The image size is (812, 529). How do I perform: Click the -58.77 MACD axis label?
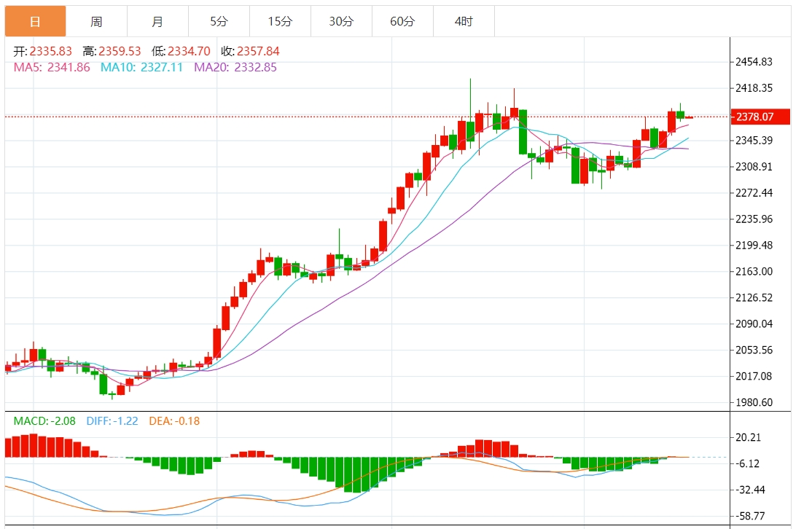(x=750, y=516)
